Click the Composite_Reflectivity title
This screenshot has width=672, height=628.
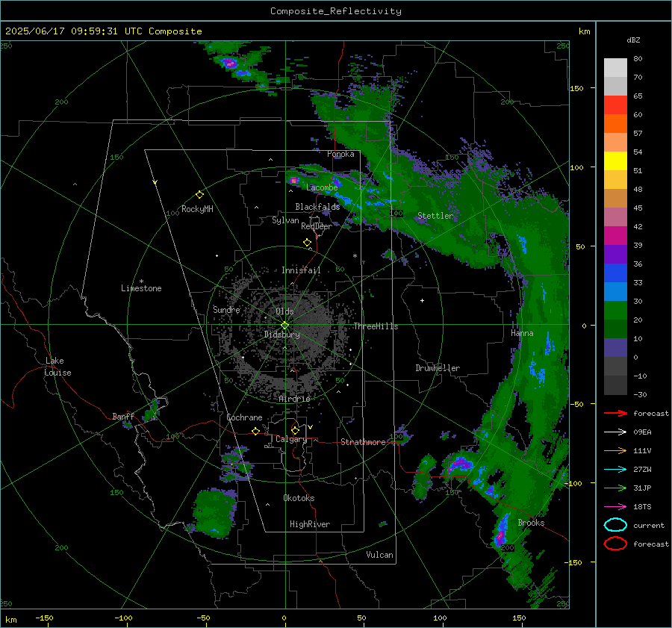tap(336, 11)
